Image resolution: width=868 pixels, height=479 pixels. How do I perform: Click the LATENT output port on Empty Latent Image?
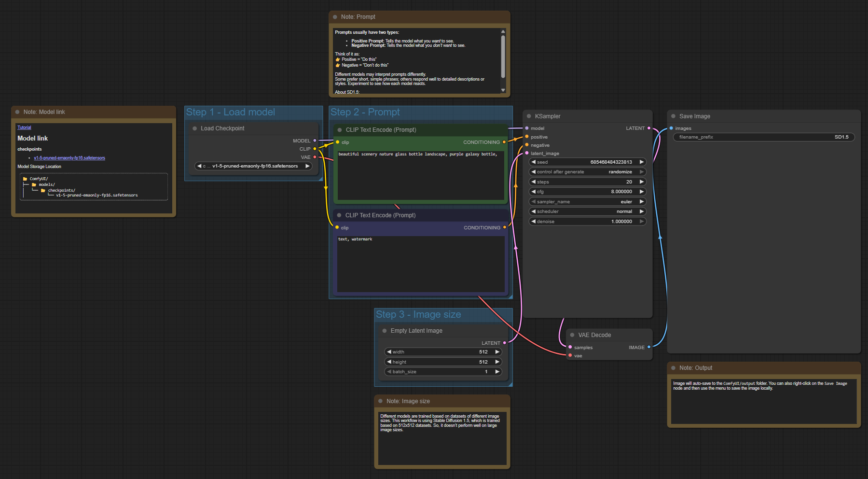(x=505, y=343)
